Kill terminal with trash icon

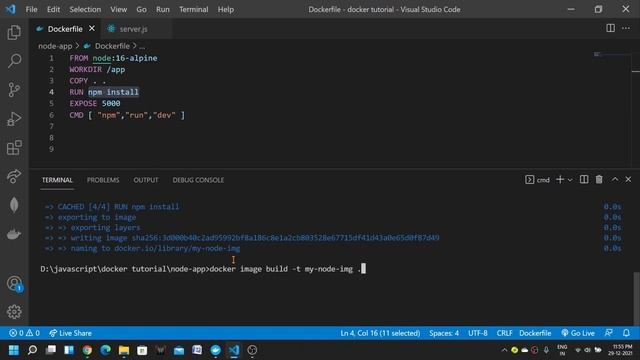click(x=599, y=180)
